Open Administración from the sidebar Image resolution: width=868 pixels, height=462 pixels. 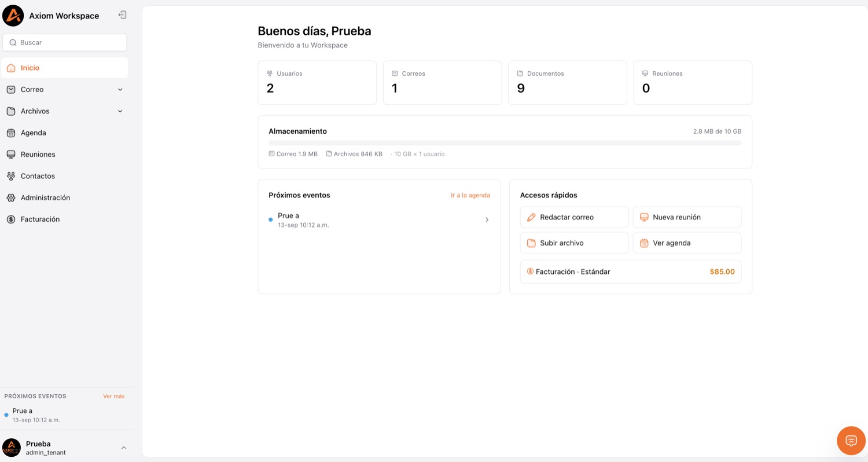pyautogui.click(x=65, y=197)
